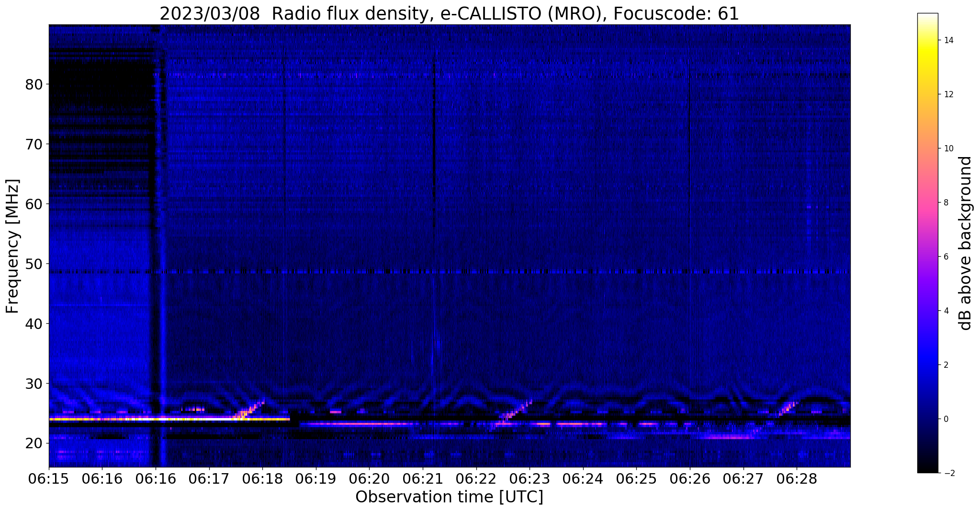Click the 06:25 time tick label
980x511 pixels.
click(636, 479)
